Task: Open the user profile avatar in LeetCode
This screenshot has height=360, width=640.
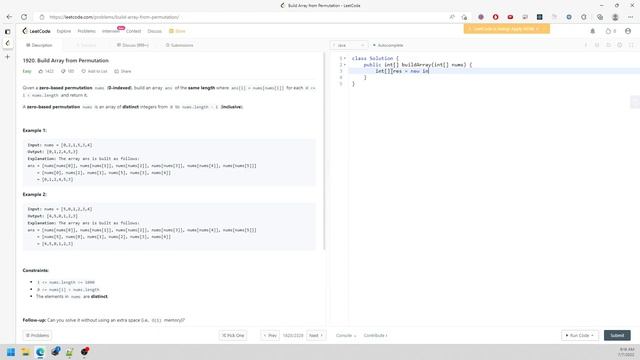Action: point(628,31)
